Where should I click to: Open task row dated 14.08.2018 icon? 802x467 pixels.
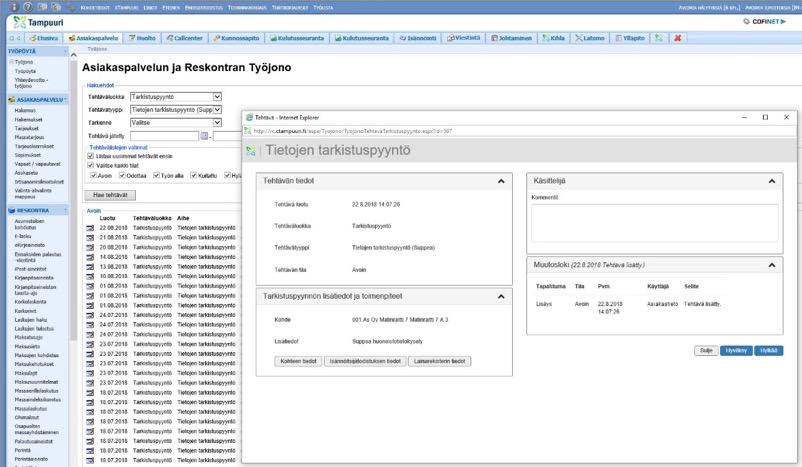(90, 257)
